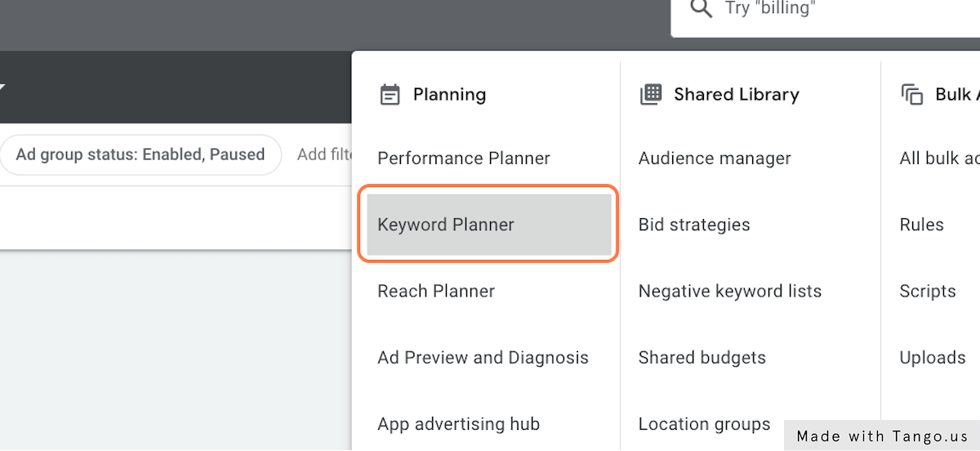This screenshot has width=980, height=451.
Task: Click the Planning calendar icon
Action: (390, 95)
